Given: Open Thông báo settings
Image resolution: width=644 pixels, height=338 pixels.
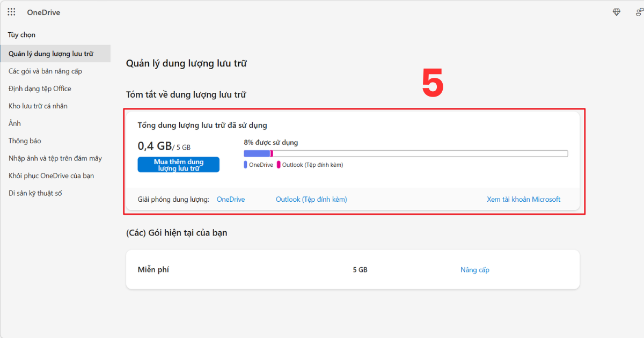Looking at the screenshot, I should click(25, 141).
